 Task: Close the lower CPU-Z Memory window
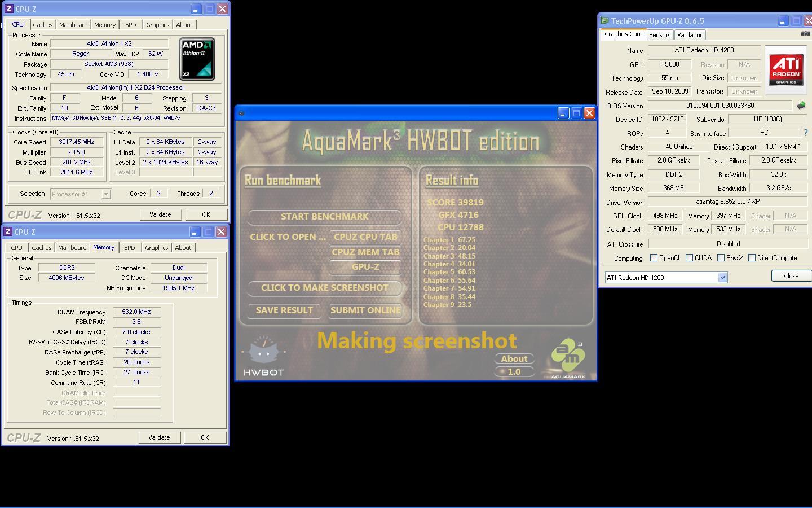[x=221, y=232]
